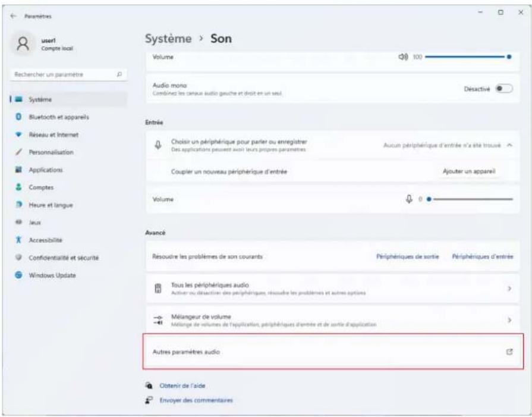Go to Applications settings
The width and height of the screenshot is (532, 417).
tap(69, 170)
